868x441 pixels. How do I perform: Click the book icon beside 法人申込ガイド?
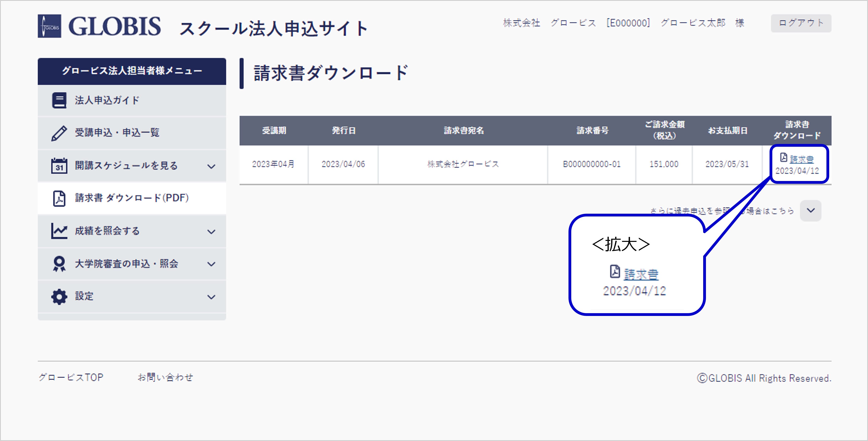pos(59,100)
